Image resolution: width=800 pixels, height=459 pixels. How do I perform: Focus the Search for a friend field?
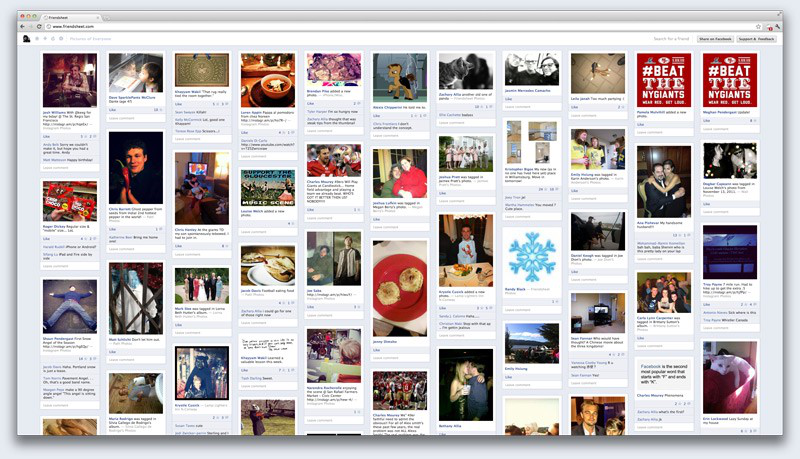(x=670, y=39)
